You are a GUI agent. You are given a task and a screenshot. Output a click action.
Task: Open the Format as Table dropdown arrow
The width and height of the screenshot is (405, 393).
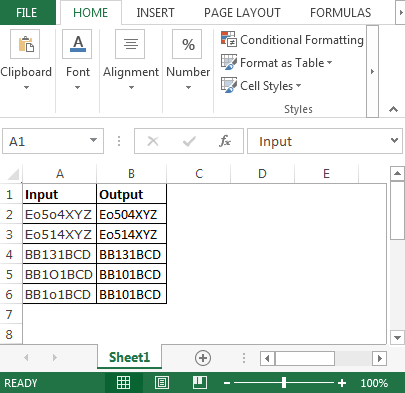click(x=330, y=63)
